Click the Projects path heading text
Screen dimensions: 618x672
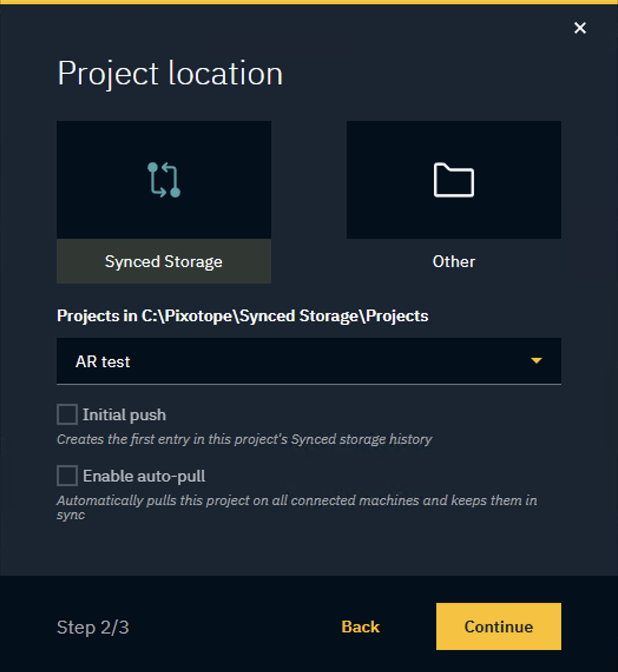click(242, 316)
